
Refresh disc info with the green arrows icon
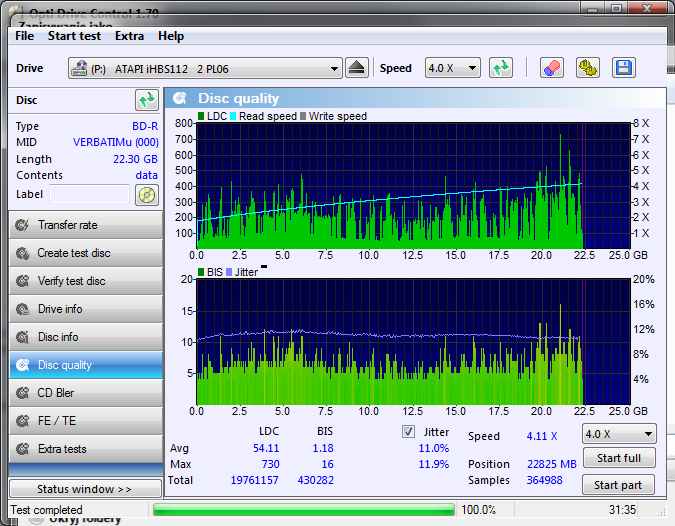pos(147,100)
